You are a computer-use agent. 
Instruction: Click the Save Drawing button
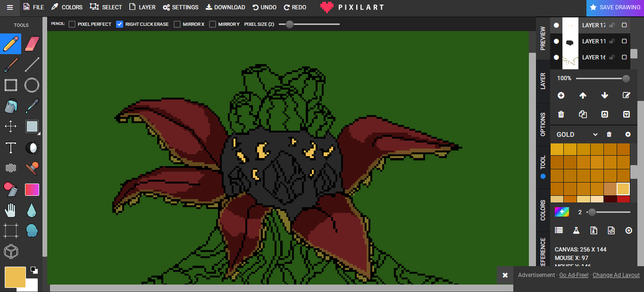[x=615, y=8]
